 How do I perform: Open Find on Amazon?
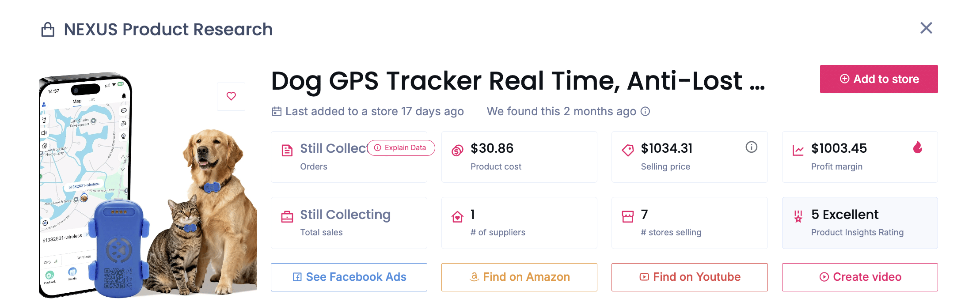(519, 277)
